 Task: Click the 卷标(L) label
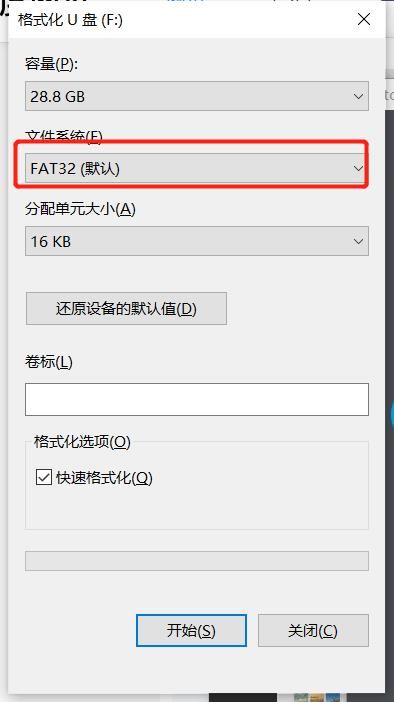pyautogui.click(x=48, y=362)
